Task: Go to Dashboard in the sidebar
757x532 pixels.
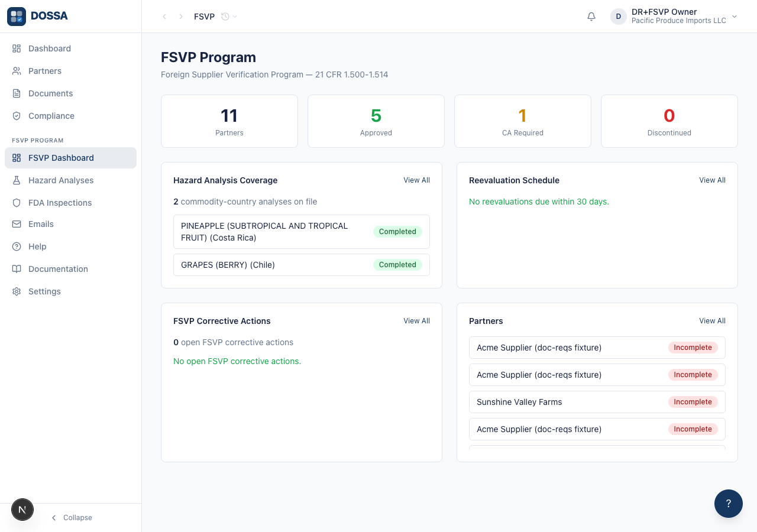Action: [x=70, y=48]
